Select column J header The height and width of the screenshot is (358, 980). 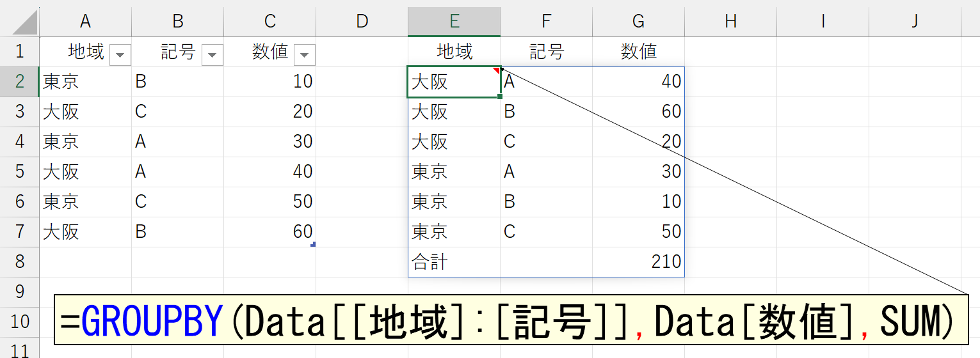(x=915, y=22)
